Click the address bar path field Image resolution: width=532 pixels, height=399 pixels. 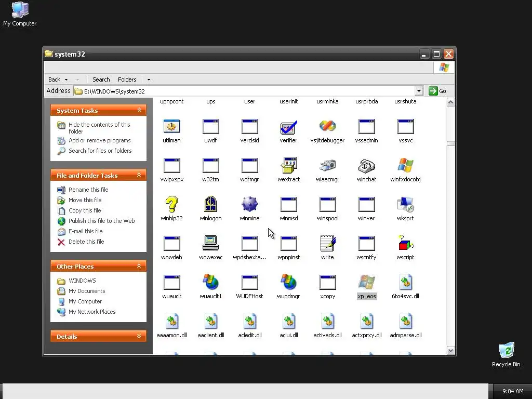244,91
